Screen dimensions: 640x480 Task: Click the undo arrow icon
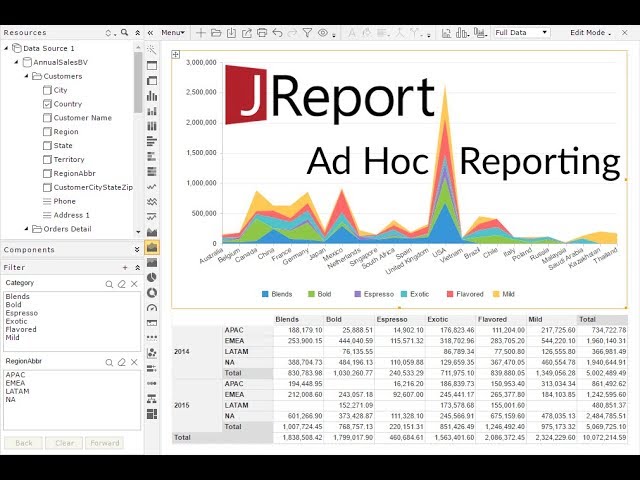[x=277, y=33]
